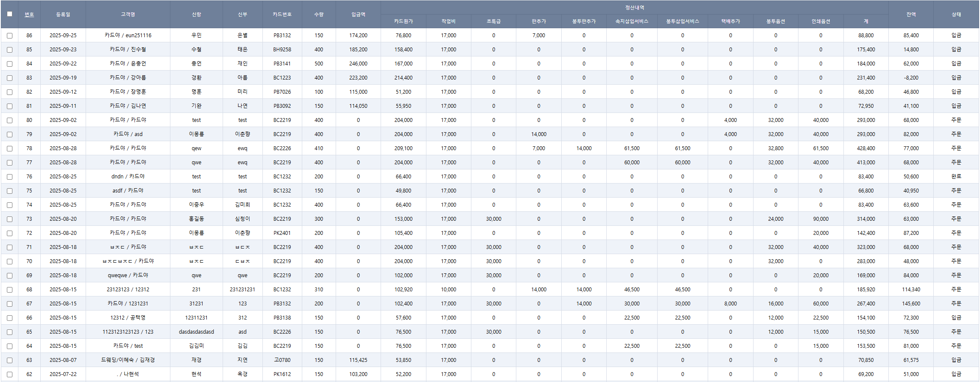Open customer 카드야 / eun251116 entry
The image size is (980, 382).
[x=128, y=36]
